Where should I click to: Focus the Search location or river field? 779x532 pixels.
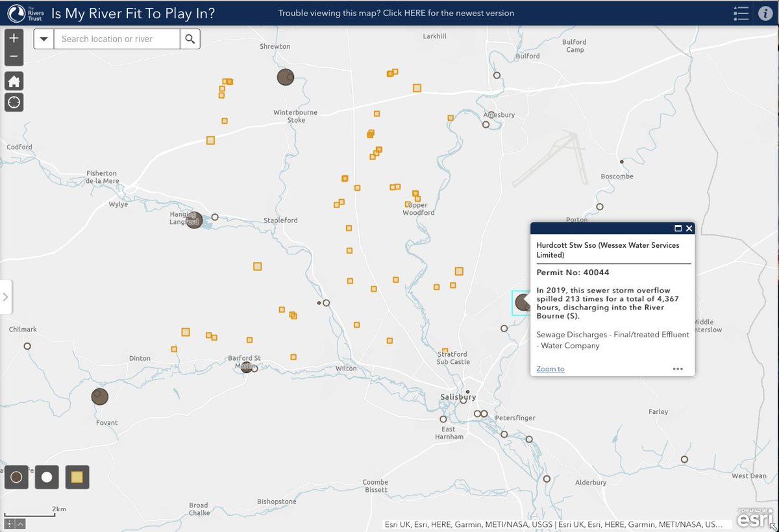[116, 39]
